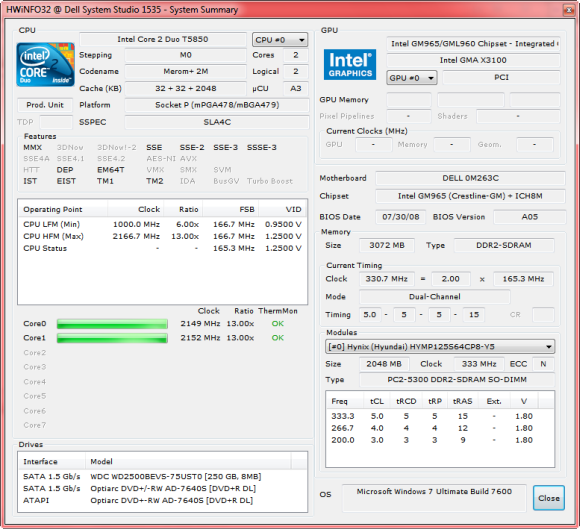Click the µCU value A3
This screenshot has height=529, width=580.
click(x=296, y=88)
